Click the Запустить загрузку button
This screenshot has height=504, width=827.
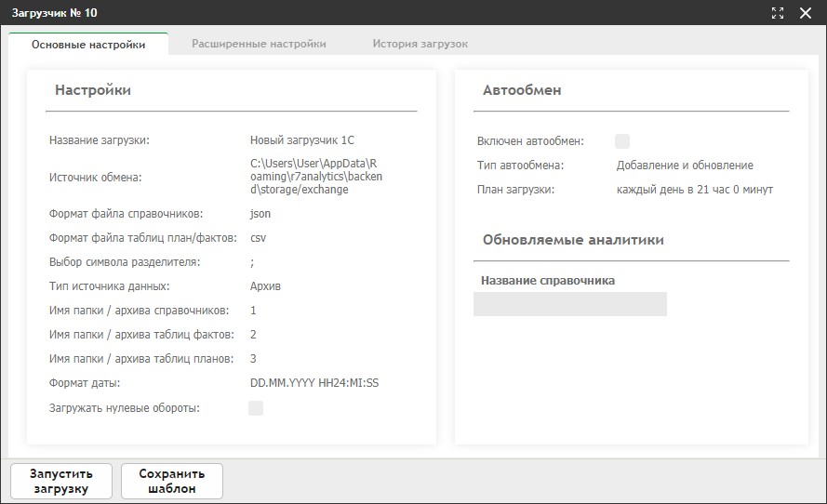[x=61, y=481]
